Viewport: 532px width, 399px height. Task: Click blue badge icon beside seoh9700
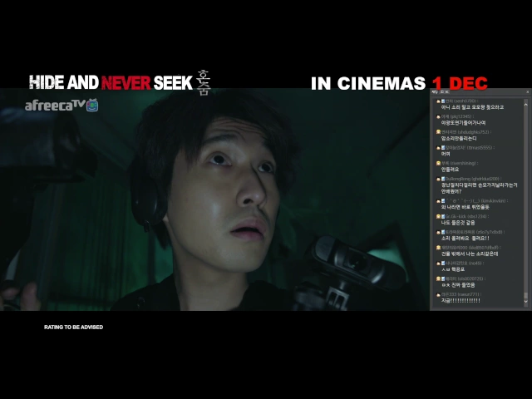(443, 101)
